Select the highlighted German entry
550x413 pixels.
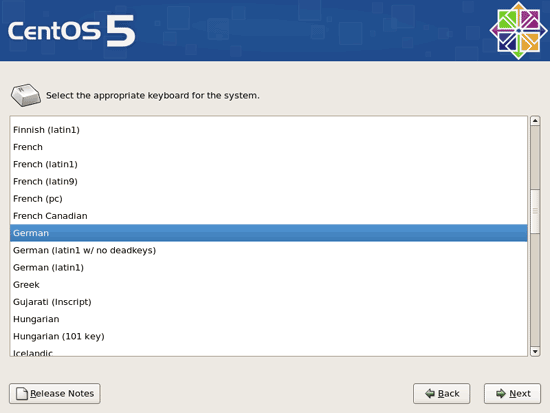[269, 233]
